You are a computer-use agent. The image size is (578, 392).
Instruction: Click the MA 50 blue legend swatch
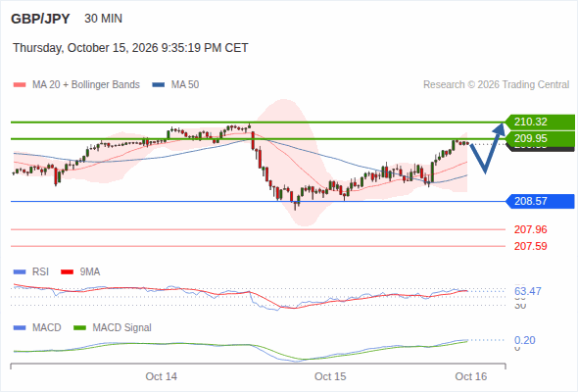[x=159, y=85]
